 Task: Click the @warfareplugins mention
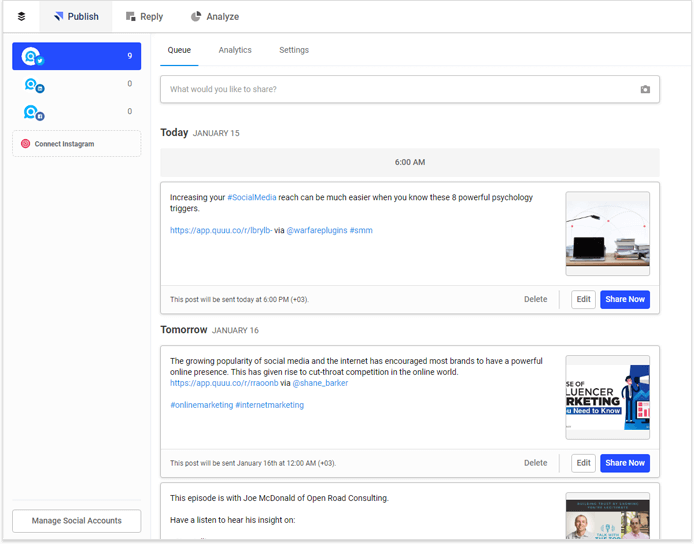click(317, 230)
